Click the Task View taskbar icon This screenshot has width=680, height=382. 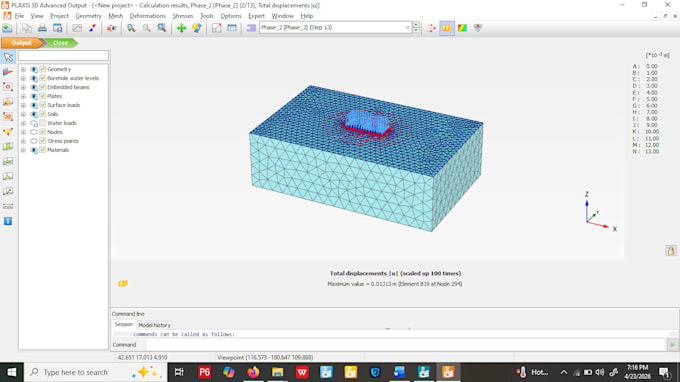click(179, 372)
